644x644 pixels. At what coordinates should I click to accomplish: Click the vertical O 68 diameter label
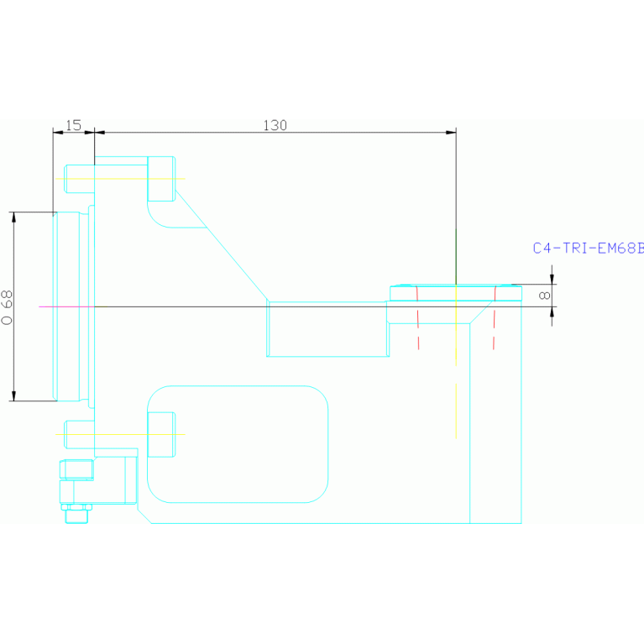[7, 307]
